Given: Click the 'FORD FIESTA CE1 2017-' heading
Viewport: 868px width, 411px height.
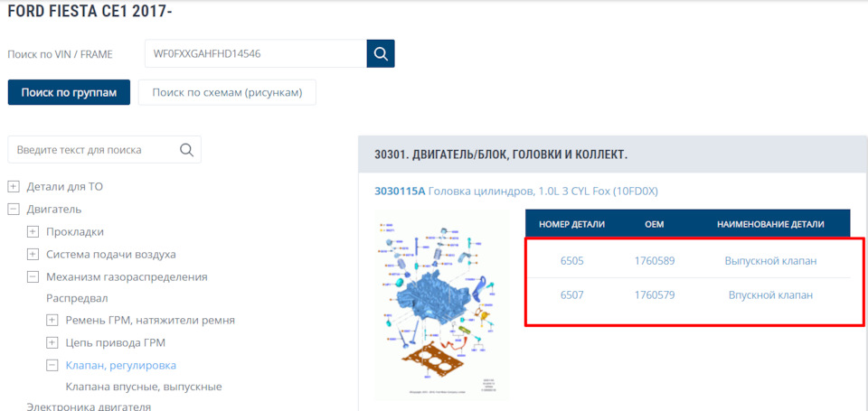Looking at the screenshot, I should [x=90, y=11].
